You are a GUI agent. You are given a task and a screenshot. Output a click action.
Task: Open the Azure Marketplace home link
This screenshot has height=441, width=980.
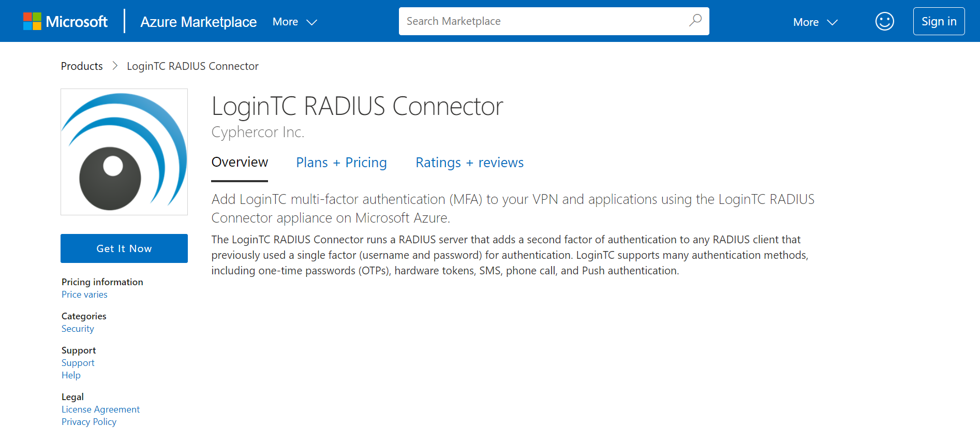(198, 22)
